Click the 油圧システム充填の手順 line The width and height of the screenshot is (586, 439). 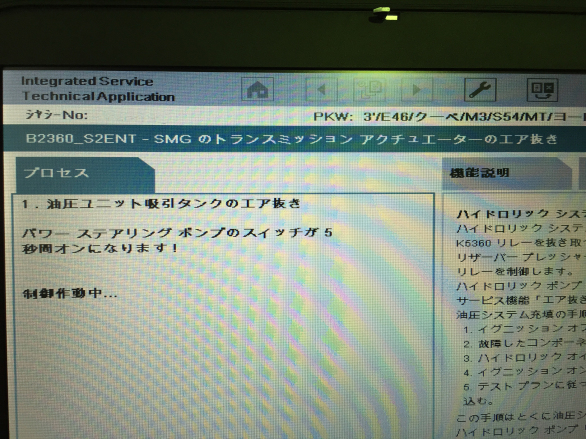tap(520, 314)
